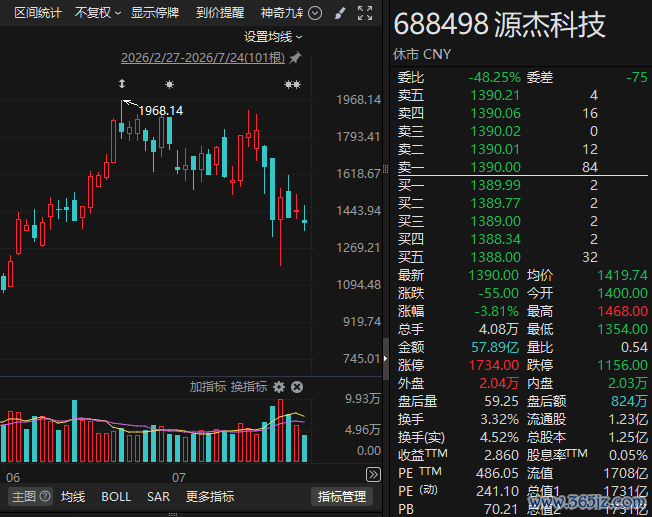Click the fullscreen expand icon
The height and width of the screenshot is (517, 652).
coord(365,13)
